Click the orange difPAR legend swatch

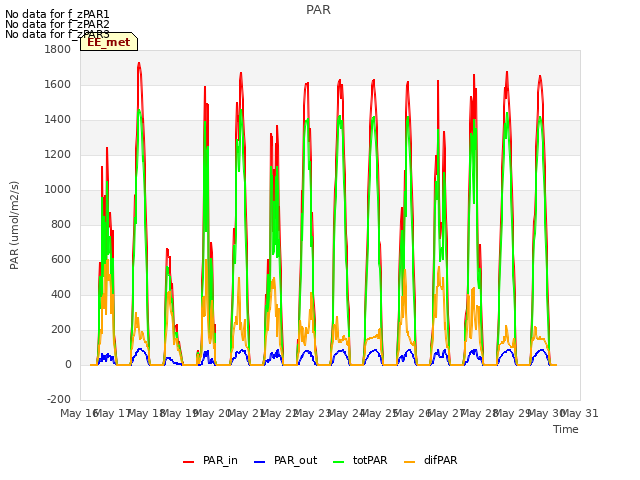tap(409, 462)
